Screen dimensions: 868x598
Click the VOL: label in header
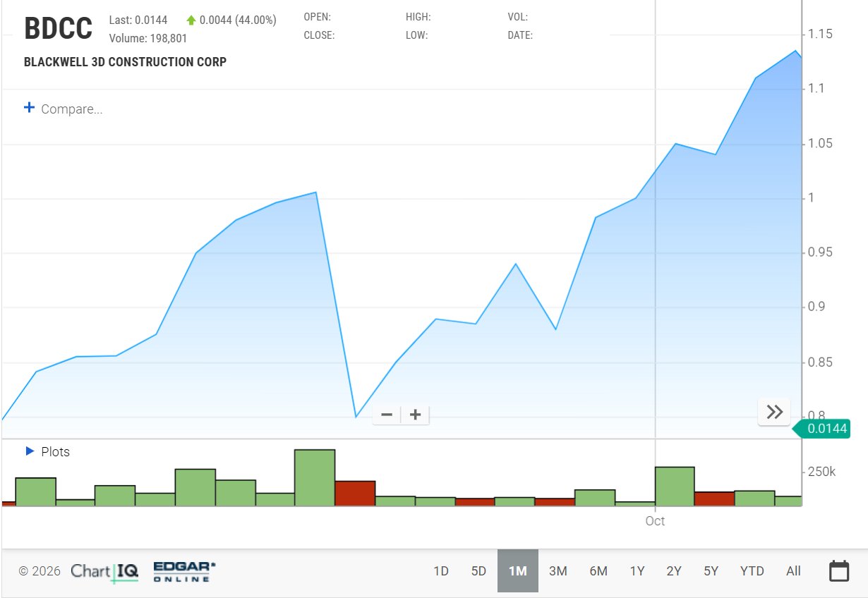518,17
